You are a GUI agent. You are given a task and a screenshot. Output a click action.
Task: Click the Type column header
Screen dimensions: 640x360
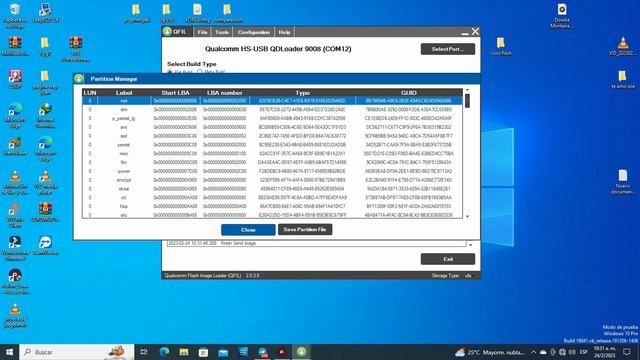click(x=302, y=93)
